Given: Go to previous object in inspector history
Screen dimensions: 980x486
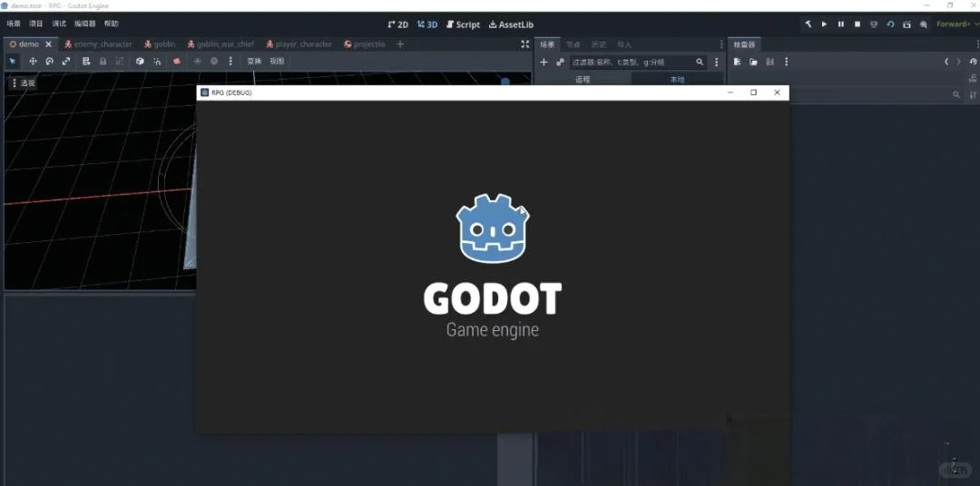Looking at the screenshot, I should (x=946, y=62).
